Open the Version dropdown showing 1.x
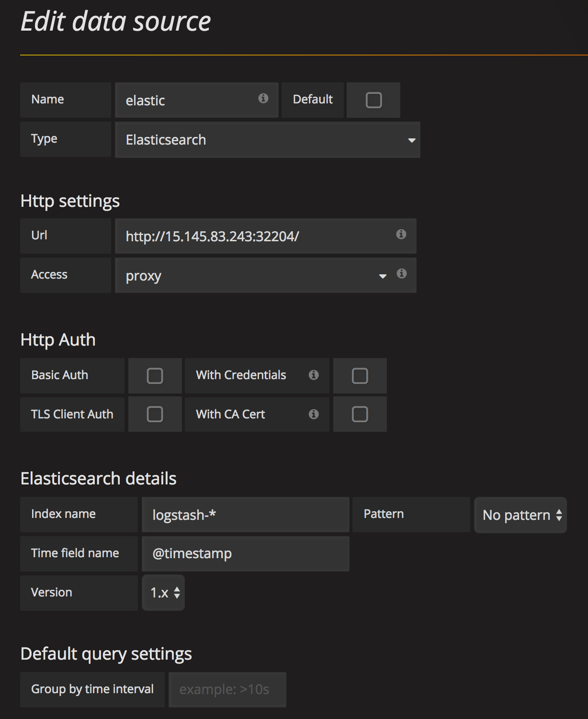 (x=163, y=593)
